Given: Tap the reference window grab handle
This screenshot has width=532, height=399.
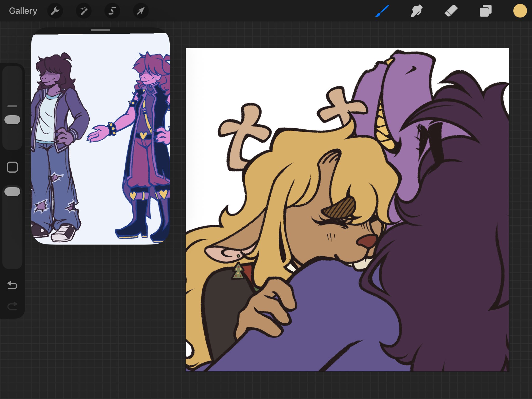Looking at the screenshot, I should click(101, 30).
